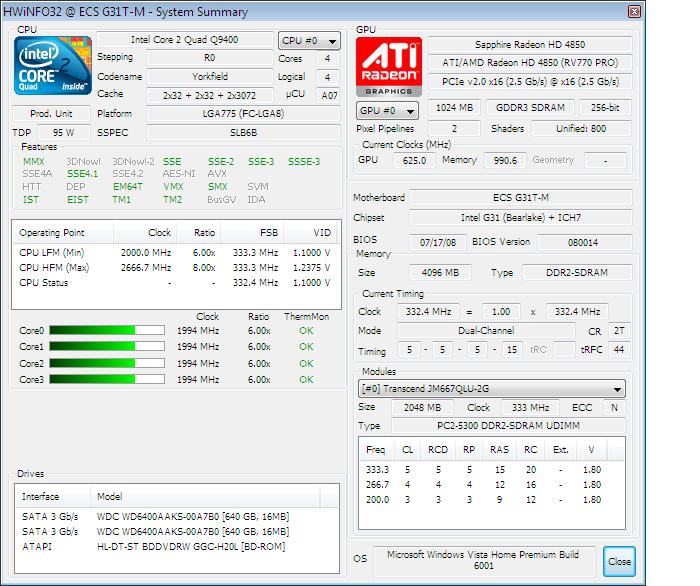The width and height of the screenshot is (700, 586).
Task: Click the cache 2x32 + 2x32 + 2x3072 field
Action: point(210,96)
